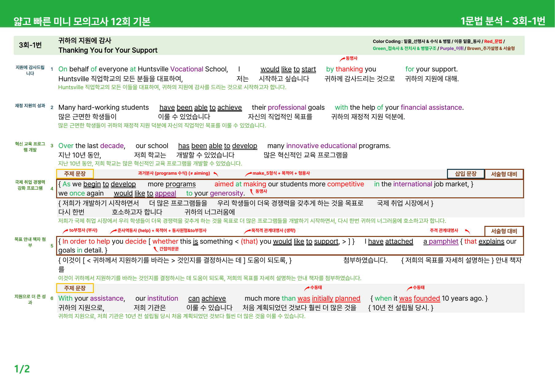Click the '3회-1번' label in the title box
Screen dimensions: 555x392
point(30,45)
